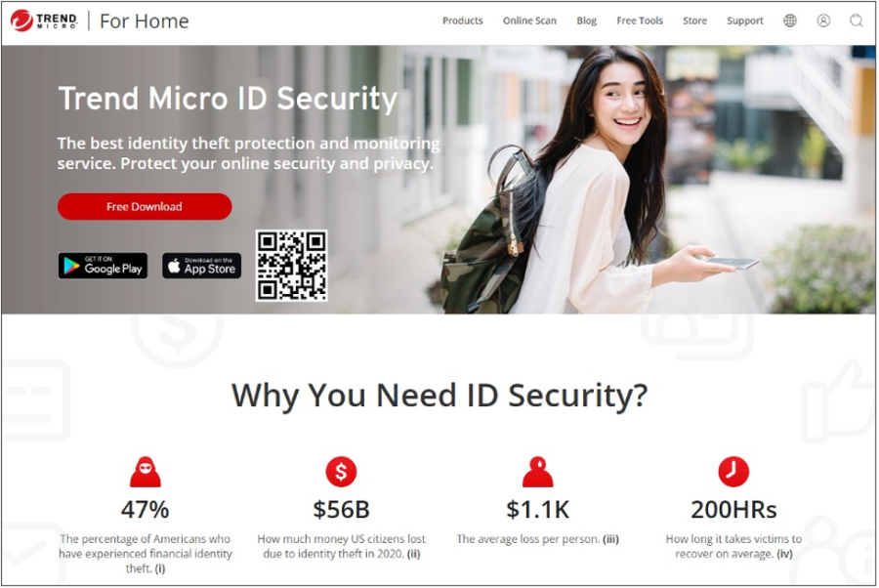
Task: Click the Trend Micro logo
Action: [44, 21]
